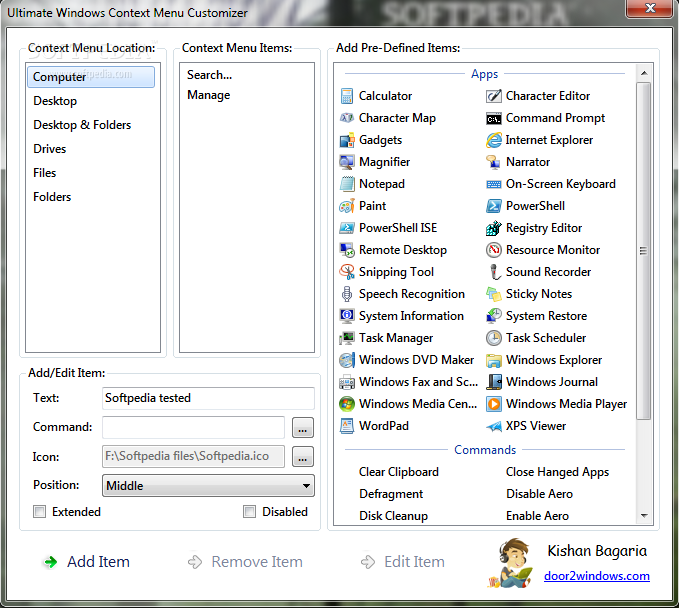
Task: Click the Windows DVD Maker icon
Action: pos(346,360)
